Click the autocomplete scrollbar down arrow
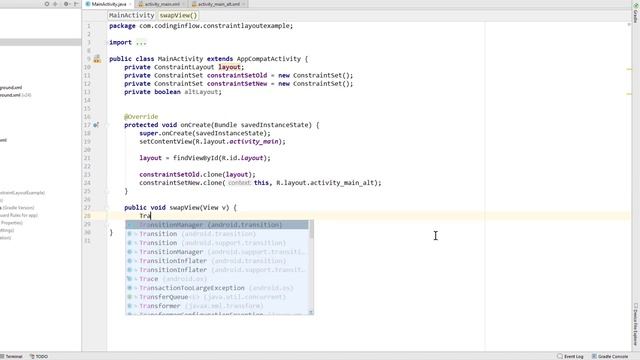Viewport: 640px width, 360px height. pyautogui.click(x=311, y=313)
